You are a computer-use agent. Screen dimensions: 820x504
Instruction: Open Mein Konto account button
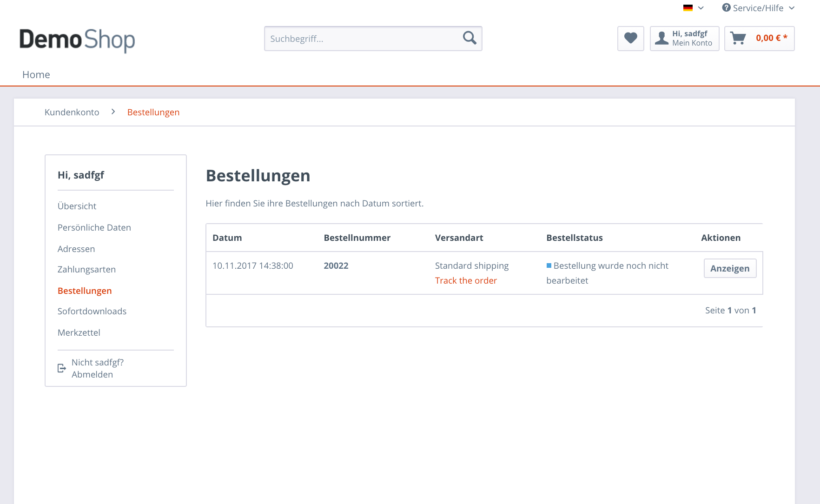click(684, 38)
